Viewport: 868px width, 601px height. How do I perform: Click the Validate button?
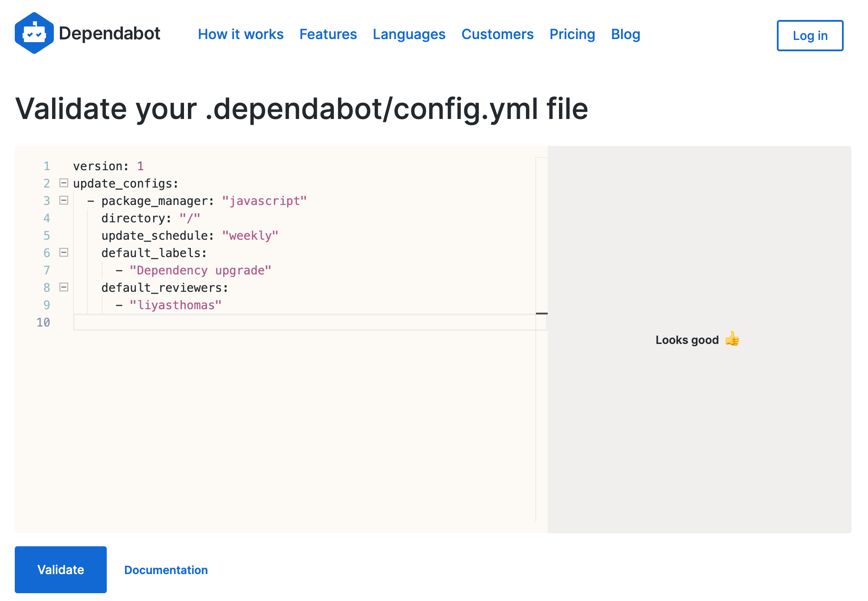[x=60, y=569]
